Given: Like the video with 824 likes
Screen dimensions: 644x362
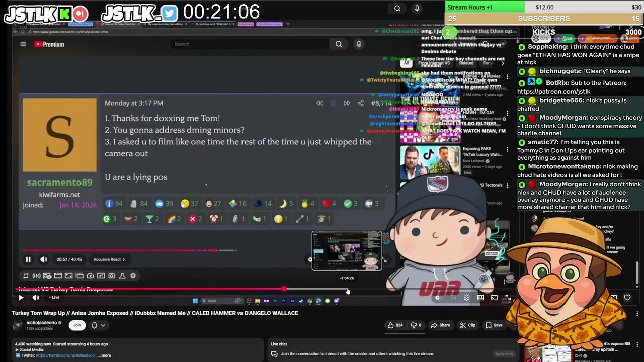Looking at the screenshot, I should pos(395,325).
